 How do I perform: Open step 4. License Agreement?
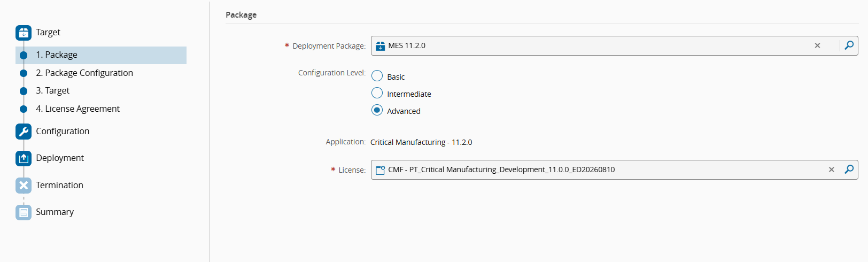[x=77, y=109]
